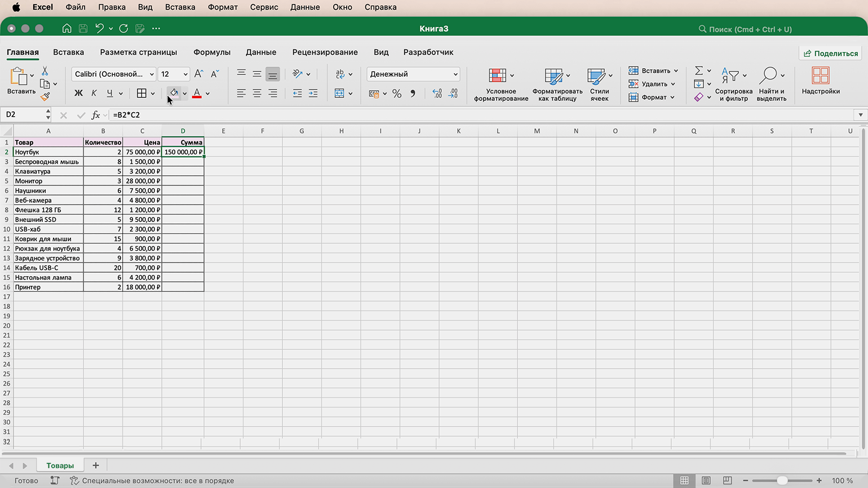Open Conditional Formatting icon

click(497, 76)
